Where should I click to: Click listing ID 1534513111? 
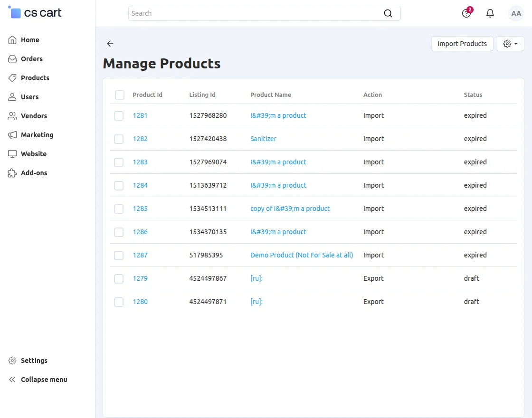pyautogui.click(x=208, y=209)
